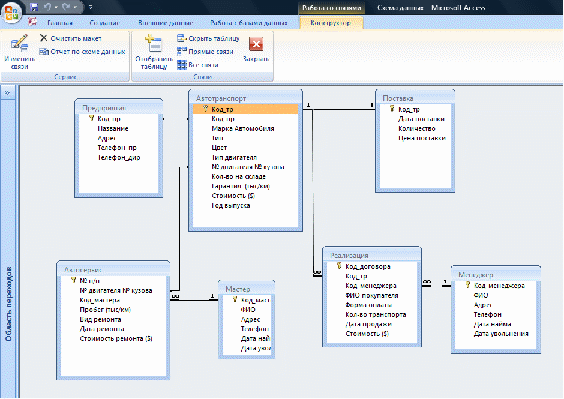The image size is (564, 399).
Task: Open the round Office button menu
Action: point(12,13)
